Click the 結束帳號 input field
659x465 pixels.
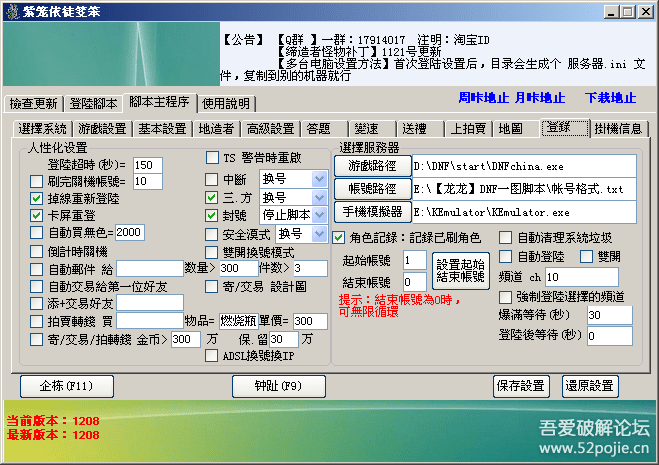click(x=414, y=282)
